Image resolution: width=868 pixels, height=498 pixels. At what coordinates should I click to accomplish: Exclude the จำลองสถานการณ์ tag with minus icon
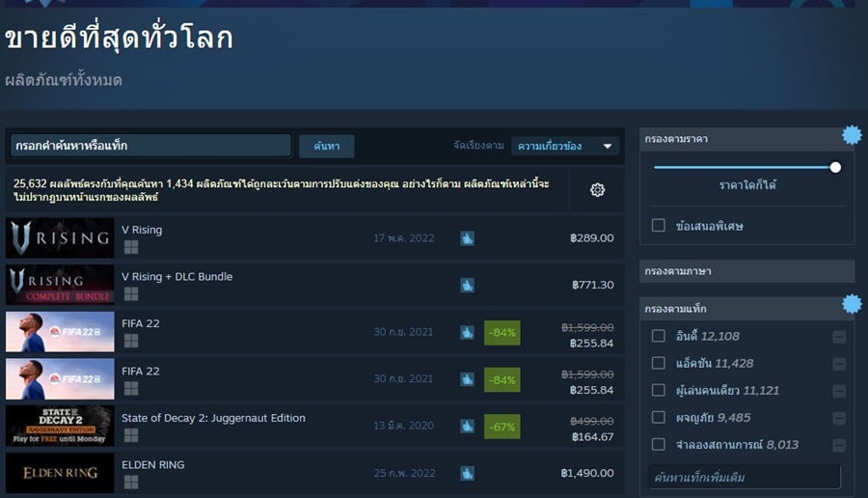839,445
